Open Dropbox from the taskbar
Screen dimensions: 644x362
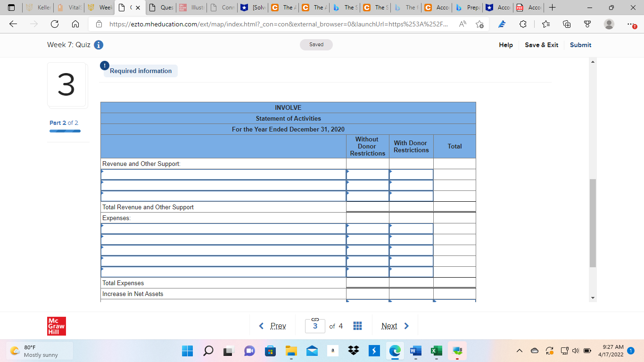point(353,351)
